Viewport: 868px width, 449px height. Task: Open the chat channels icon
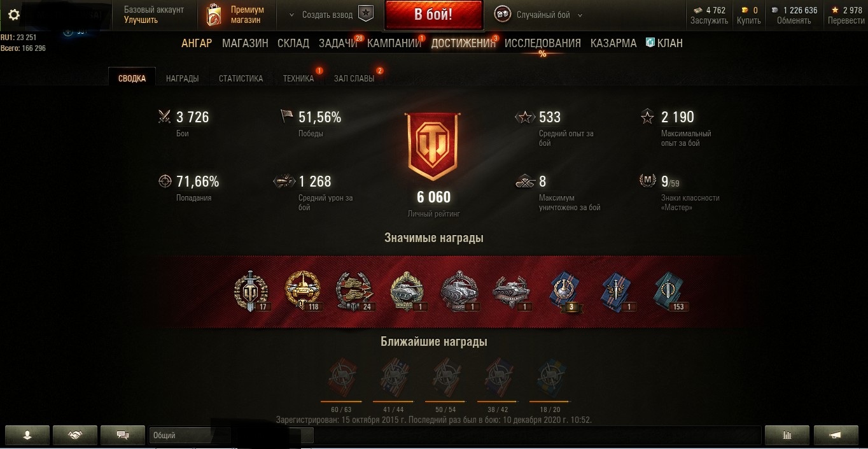pos(123,435)
